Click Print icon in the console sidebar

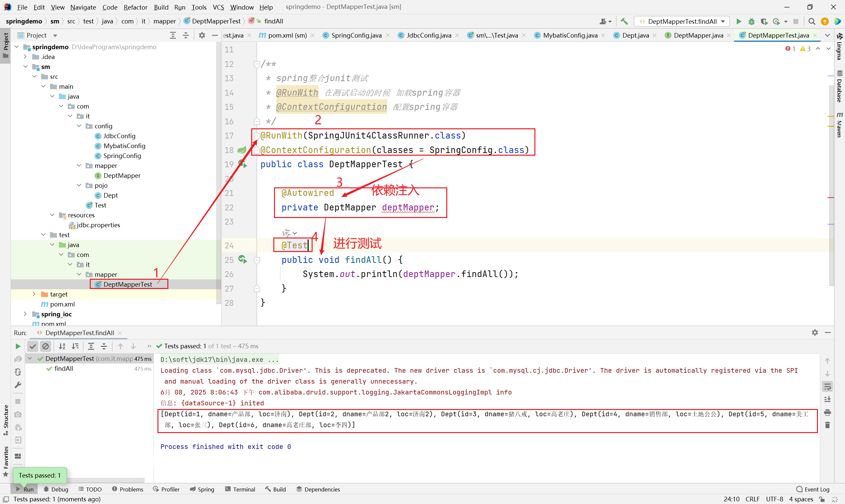coord(827,412)
